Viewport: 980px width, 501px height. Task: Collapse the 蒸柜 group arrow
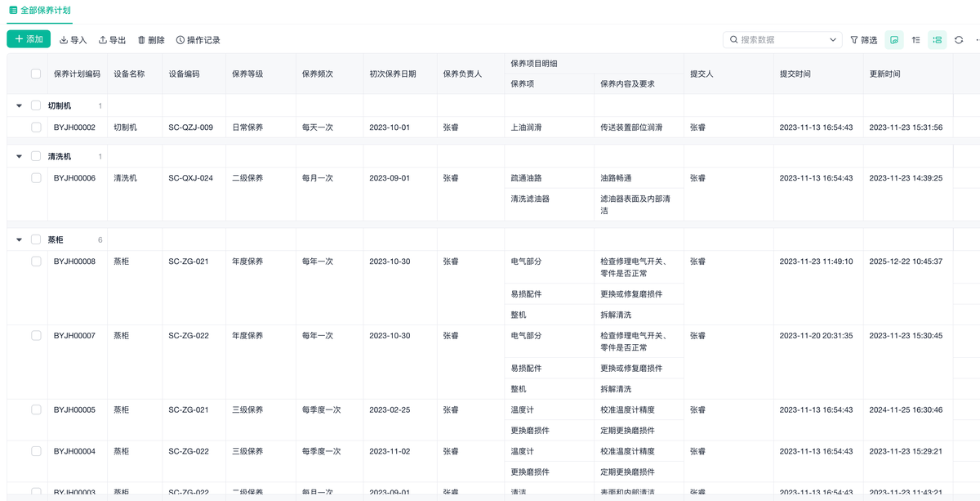tap(19, 239)
